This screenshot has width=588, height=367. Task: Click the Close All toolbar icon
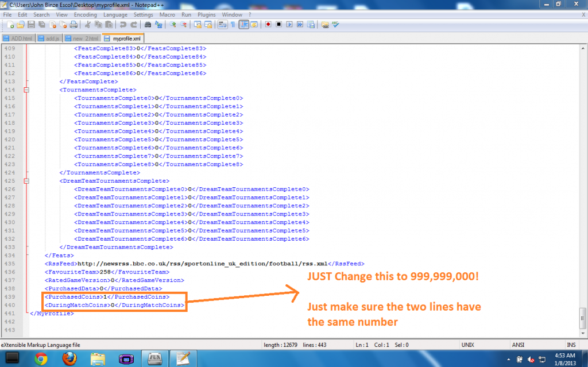(63, 25)
